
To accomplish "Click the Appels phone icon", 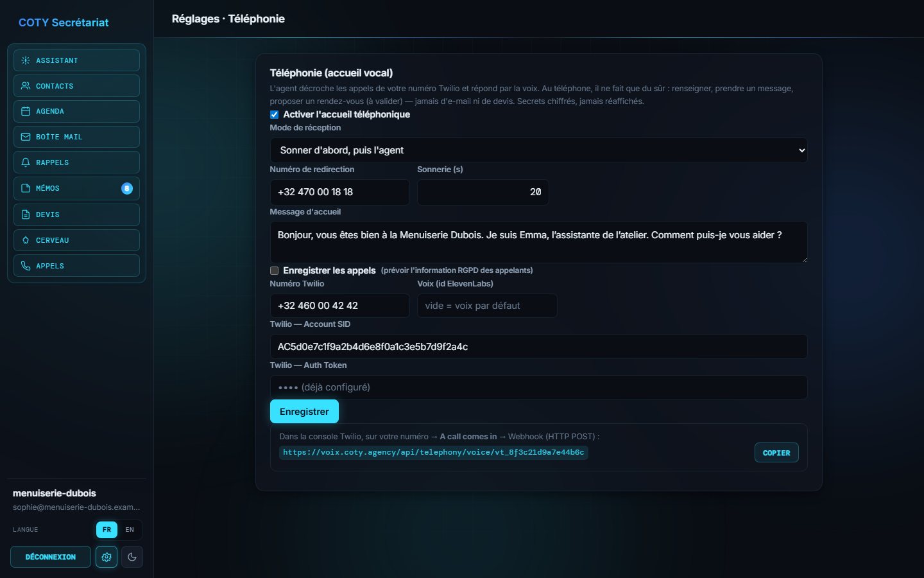I will click(x=26, y=266).
